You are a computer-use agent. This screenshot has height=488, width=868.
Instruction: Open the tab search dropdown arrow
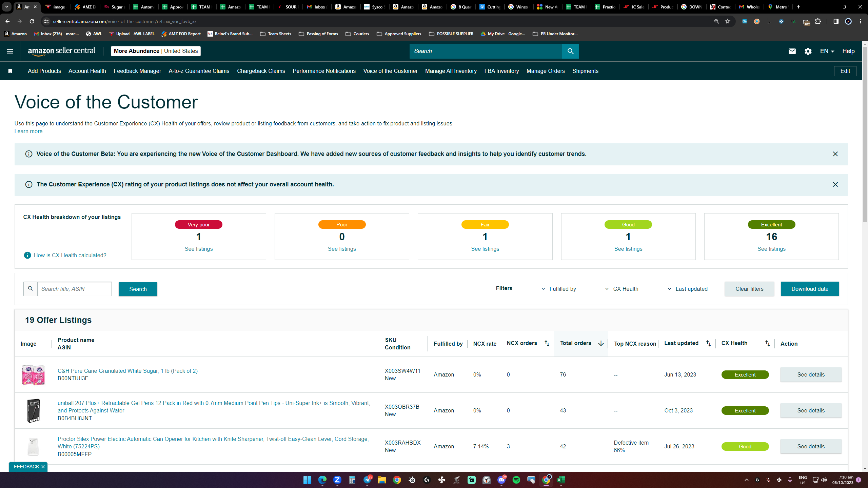pos(7,7)
